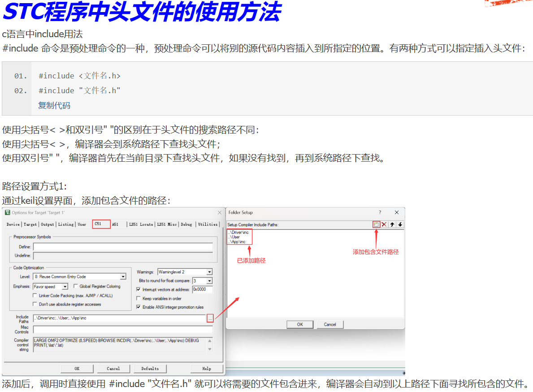Enable Keep variables in order checkbox
The width and height of the screenshot is (533, 392).
coord(139,298)
